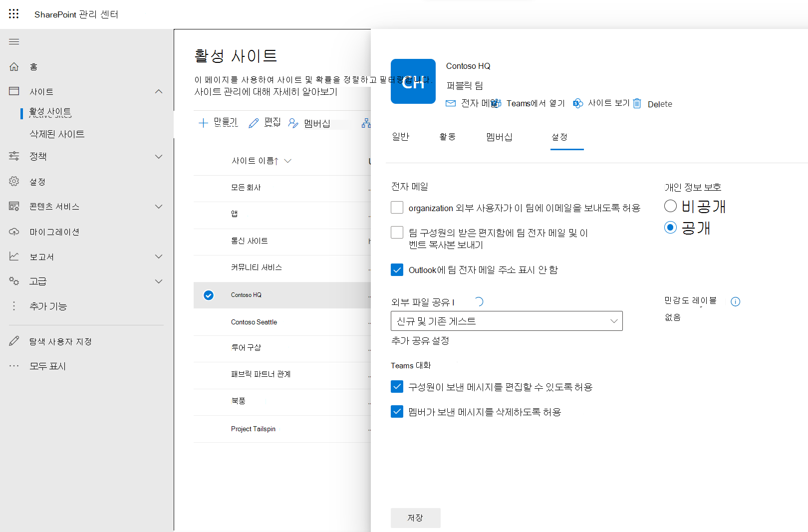The width and height of the screenshot is (808, 532).
Task: Enable sending copies to members' inboxes checkbox
Action: coord(397,232)
